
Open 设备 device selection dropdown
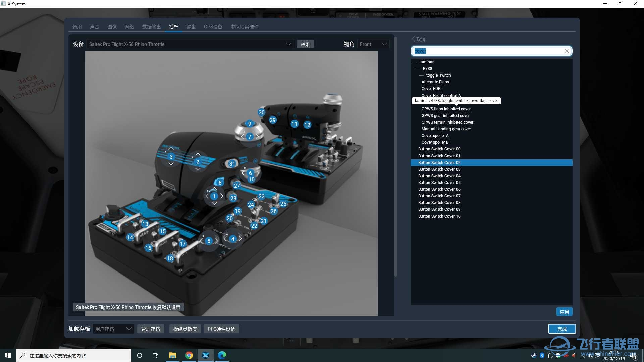(288, 44)
